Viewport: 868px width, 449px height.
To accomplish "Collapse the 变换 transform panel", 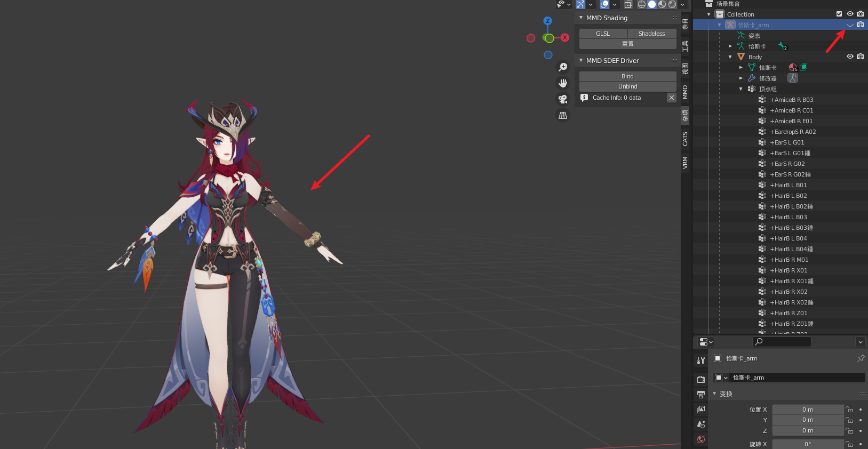I will point(714,394).
